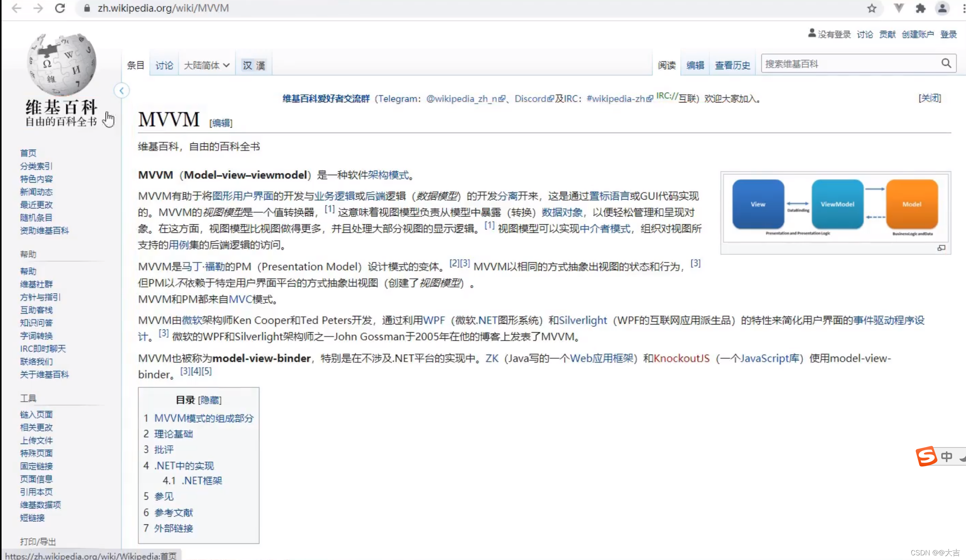Image resolution: width=966 pixels, height=560 pixels.
Task: Open 特色内容 in sidebar
Action: tap(36, 179)
